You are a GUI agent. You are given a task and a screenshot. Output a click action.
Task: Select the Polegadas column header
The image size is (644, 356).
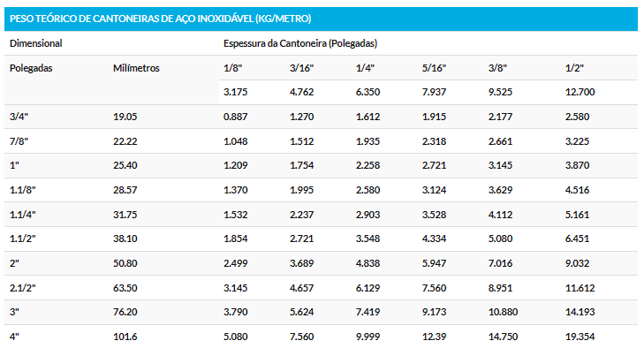[31, 68]
